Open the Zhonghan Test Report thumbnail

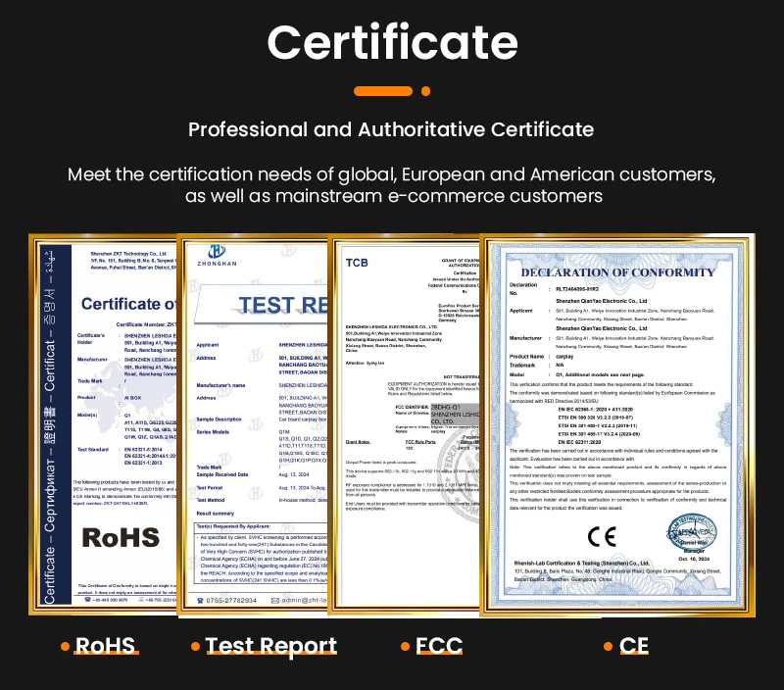click(253, 424)
